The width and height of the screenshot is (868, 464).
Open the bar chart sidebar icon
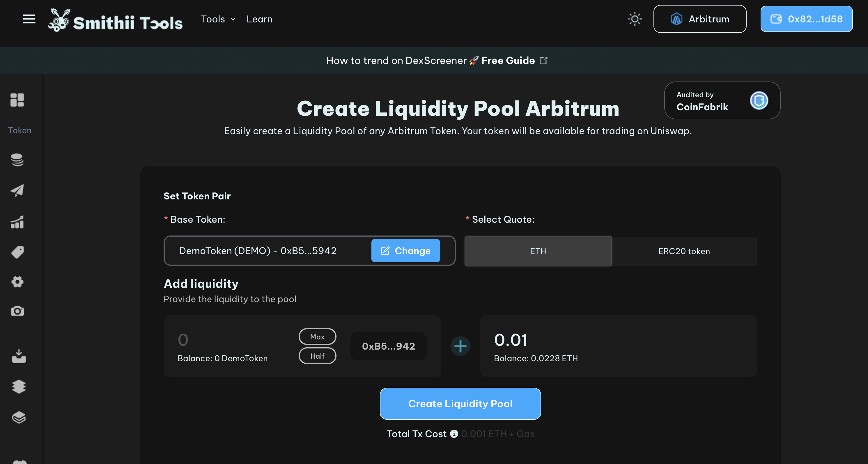pyautogui.click(x=17, y=222)
